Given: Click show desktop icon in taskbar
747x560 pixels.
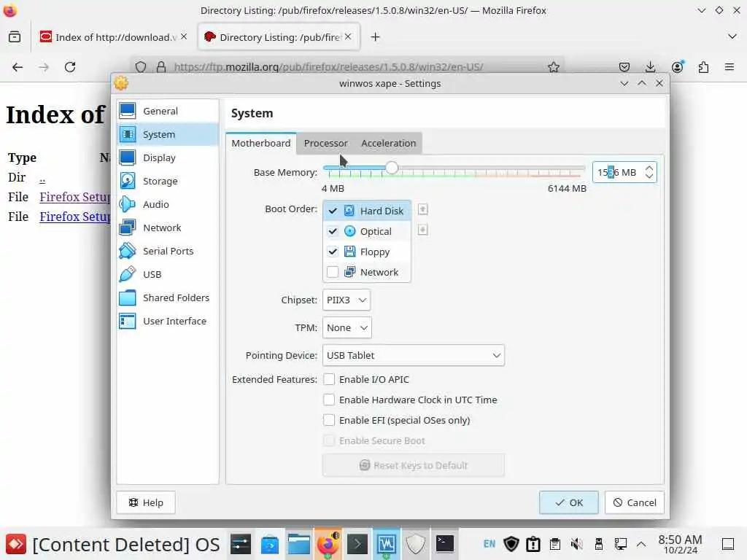Looking at the screenshot, I should point(727,544).
